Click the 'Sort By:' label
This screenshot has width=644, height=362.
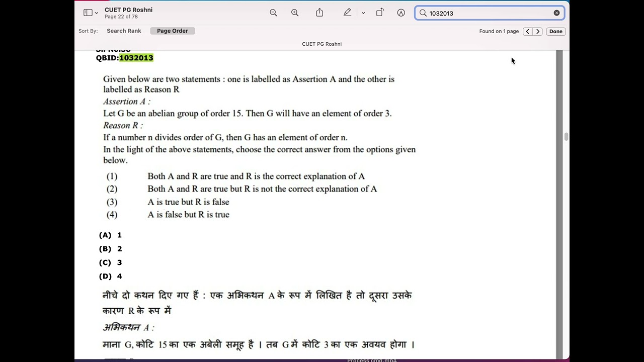[x=88, y=31]
